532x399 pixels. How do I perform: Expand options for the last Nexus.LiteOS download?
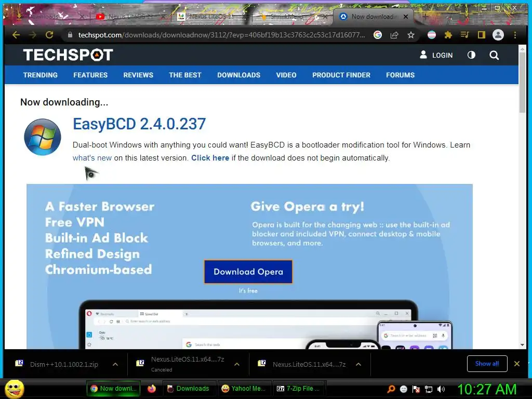[x=358, y=364]
